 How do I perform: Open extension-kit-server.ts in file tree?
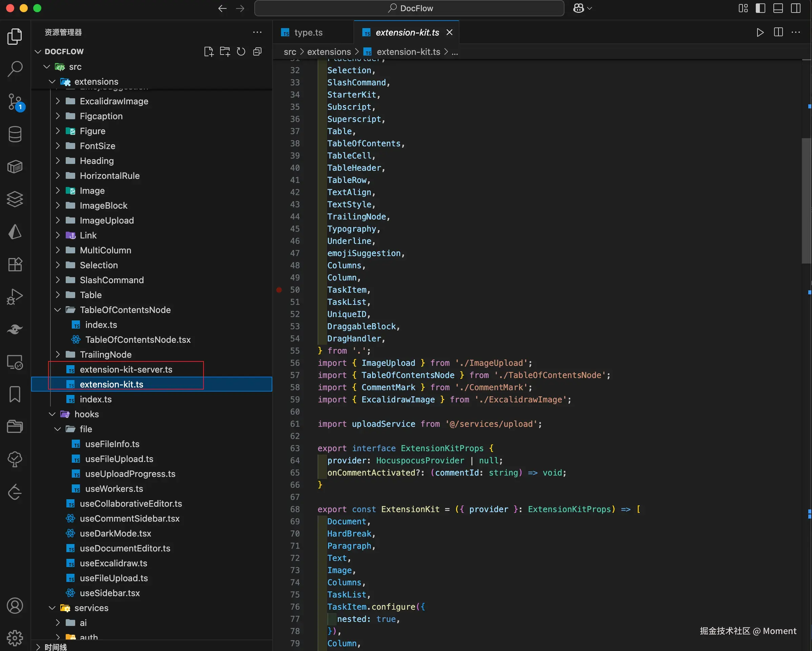pyautogui.click(x=126, y=369)
